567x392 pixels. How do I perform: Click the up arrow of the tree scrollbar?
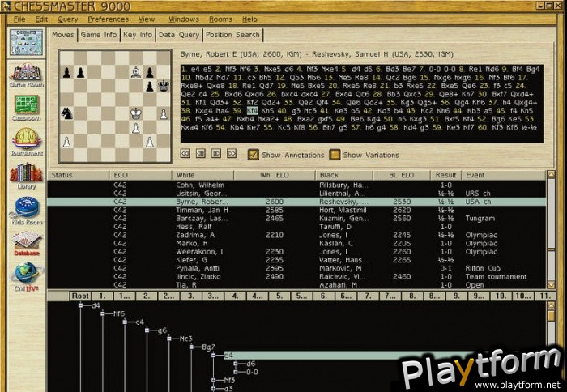[551, 306]
